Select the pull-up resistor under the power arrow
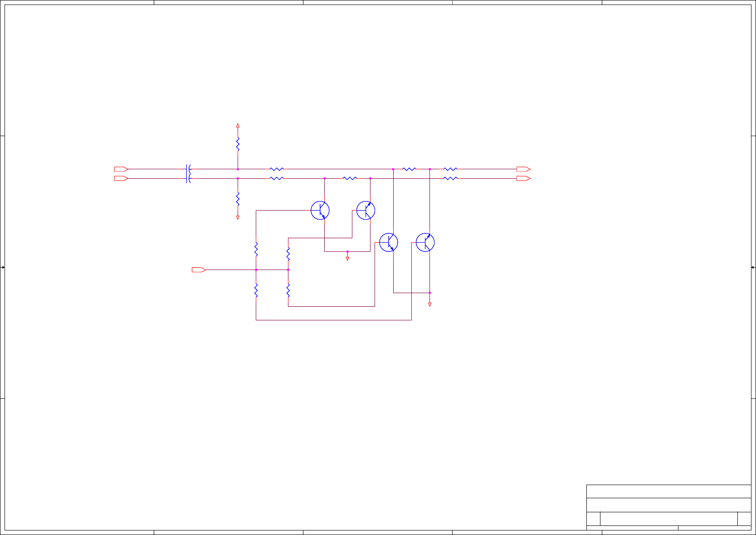The image size is (756, 535). [x=238, y=144]
